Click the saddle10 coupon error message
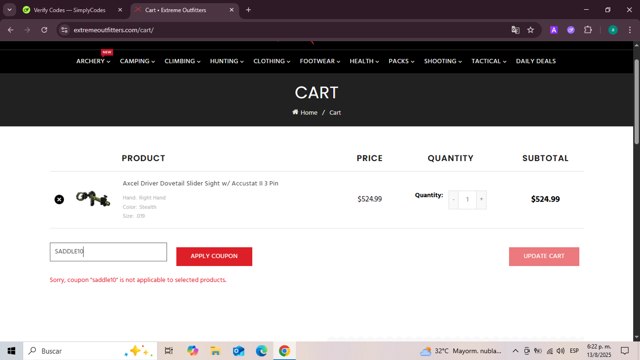Image resolution: width=640 pixels, height=360 pixels. [x=138, y=280]
